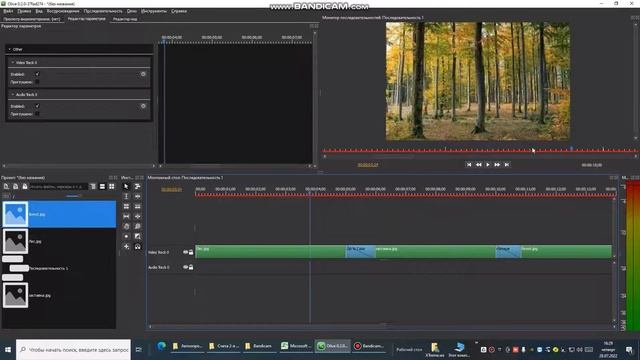
Task: Play the sequence in viewer
Action: click(x=488, y=164)
